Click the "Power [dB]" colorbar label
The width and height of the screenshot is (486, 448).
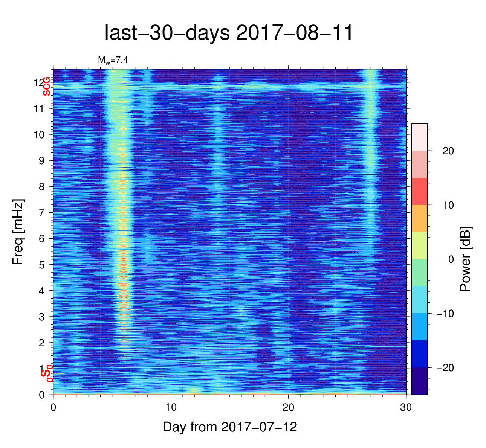coord(465,259)
